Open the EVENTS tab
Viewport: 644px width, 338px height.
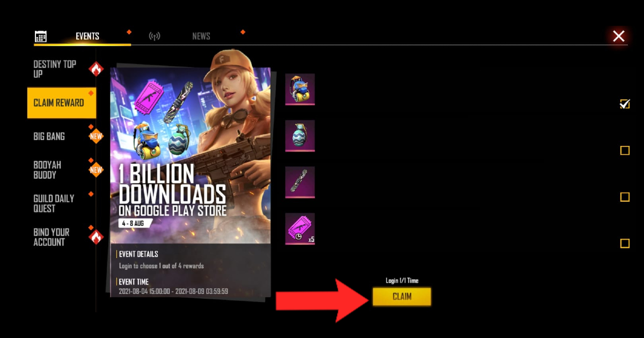[87, 36]
